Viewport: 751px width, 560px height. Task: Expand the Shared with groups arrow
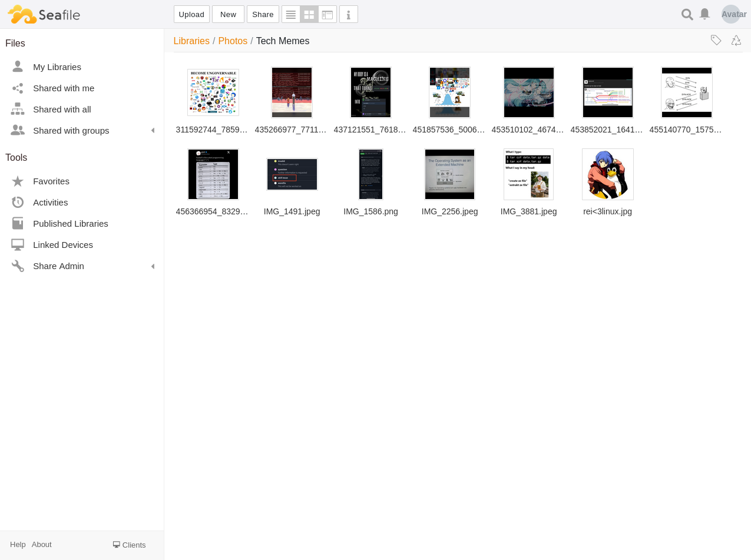click(153, 131)
